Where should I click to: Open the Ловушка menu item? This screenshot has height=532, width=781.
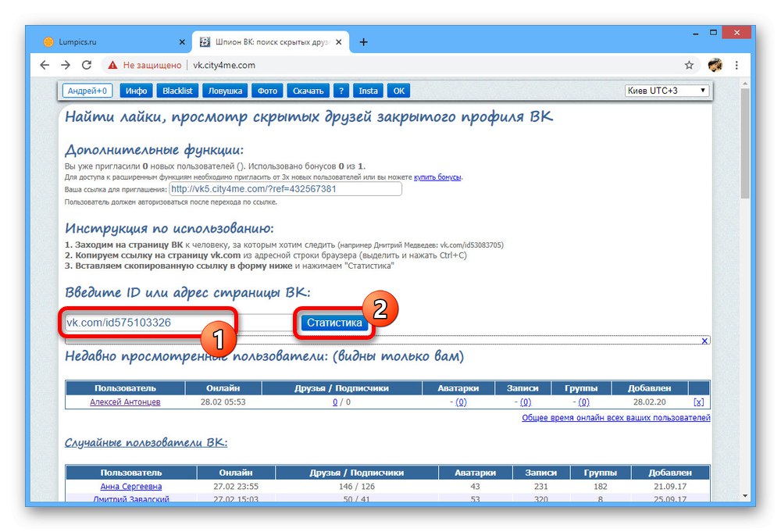tap(225, 91)
